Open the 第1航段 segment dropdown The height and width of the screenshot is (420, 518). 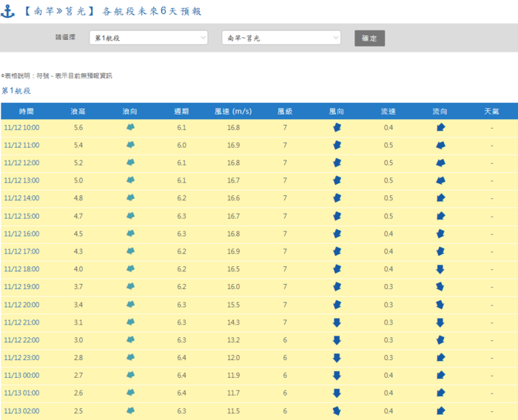point(149,38)
